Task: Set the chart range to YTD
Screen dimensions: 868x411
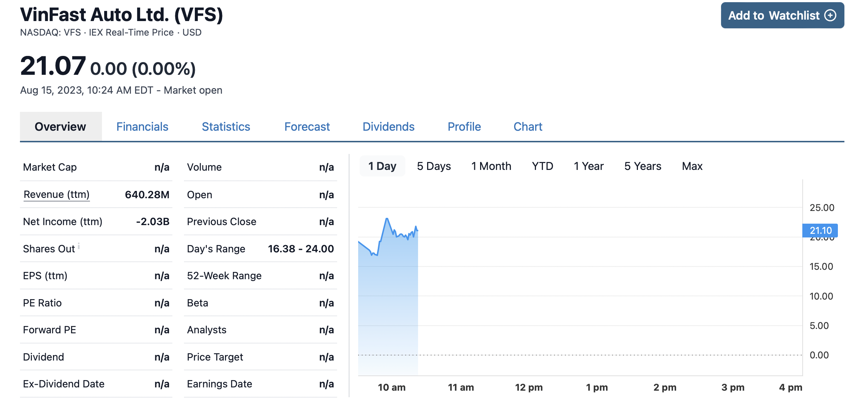Action: point(542,166)
